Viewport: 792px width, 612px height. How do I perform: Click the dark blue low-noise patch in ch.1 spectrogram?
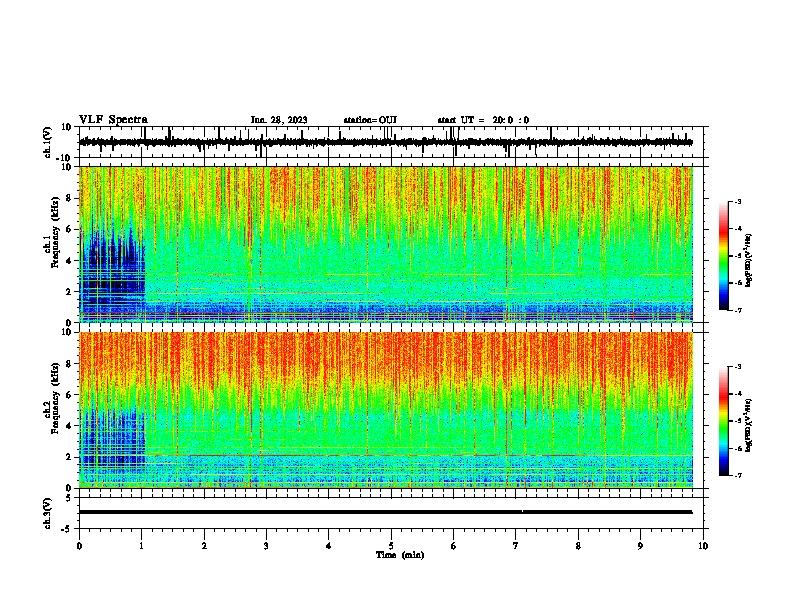point(114,268)
